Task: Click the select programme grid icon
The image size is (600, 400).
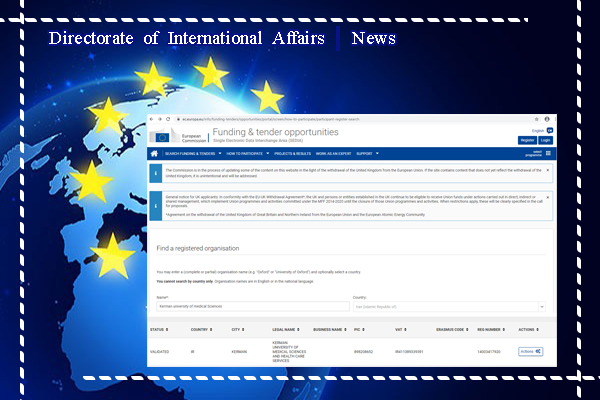Action: pos(548,153)
